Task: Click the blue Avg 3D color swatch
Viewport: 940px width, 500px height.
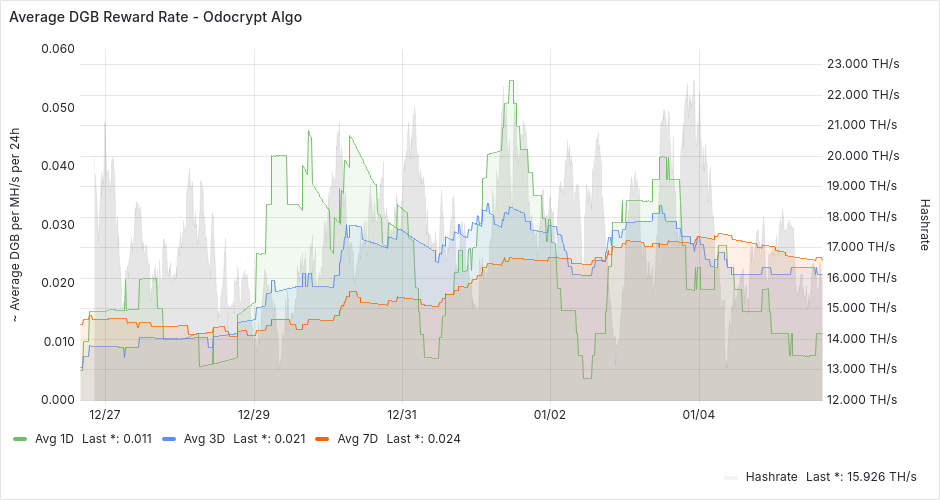Action: 169,439
